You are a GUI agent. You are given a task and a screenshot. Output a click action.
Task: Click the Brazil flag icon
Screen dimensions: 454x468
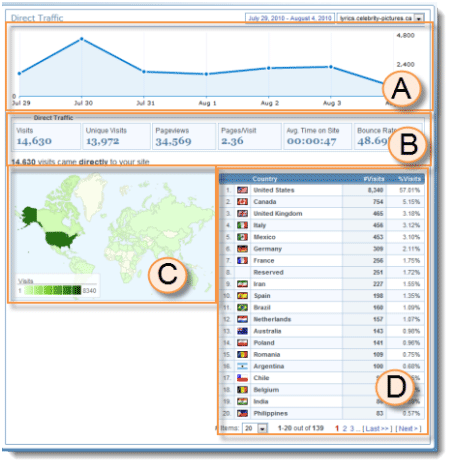click(x=242, y=307)
